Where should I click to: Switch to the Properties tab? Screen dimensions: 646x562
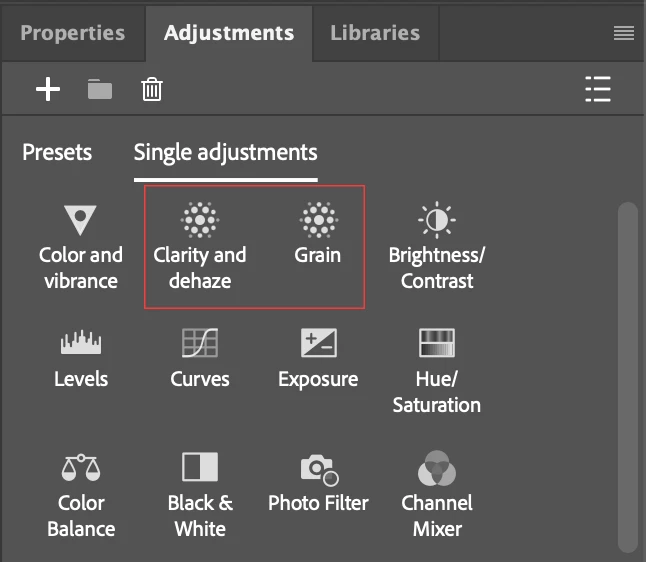point(73,33)
